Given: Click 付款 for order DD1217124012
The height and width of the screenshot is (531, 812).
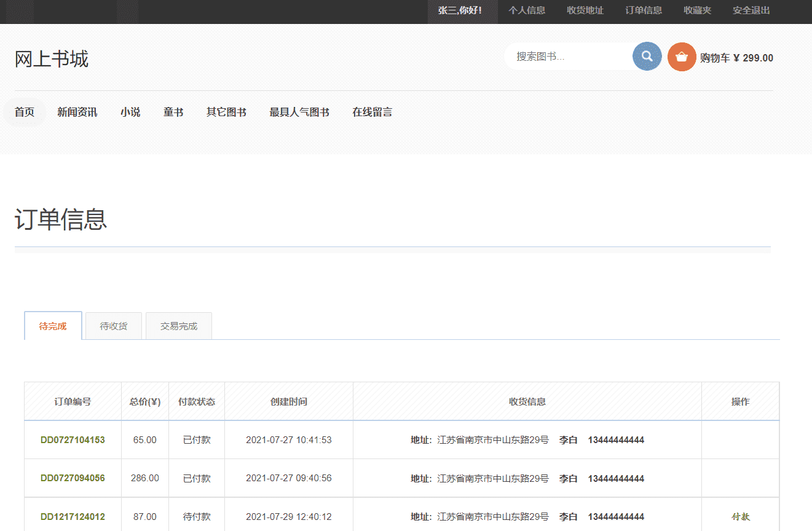Looking at the screenshot, I should coord(741,517).
